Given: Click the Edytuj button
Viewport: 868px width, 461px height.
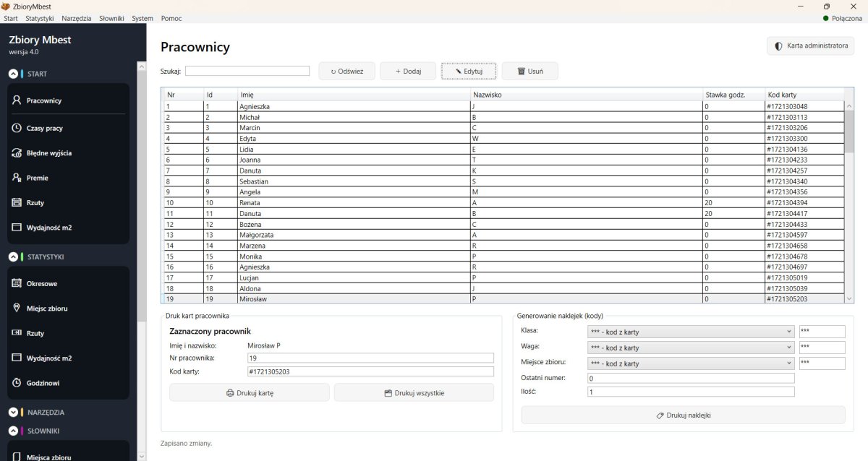Looking at the screenshot, I should (x=469, y=72).
